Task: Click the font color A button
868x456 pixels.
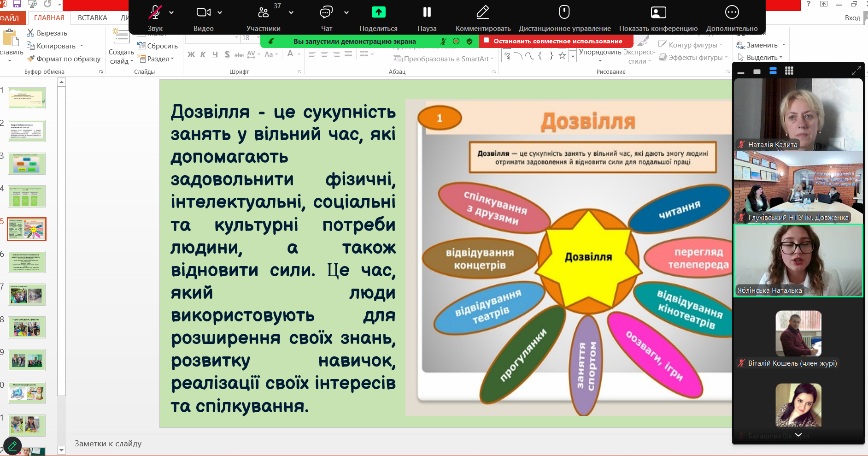Action: (x=290, y=54)
